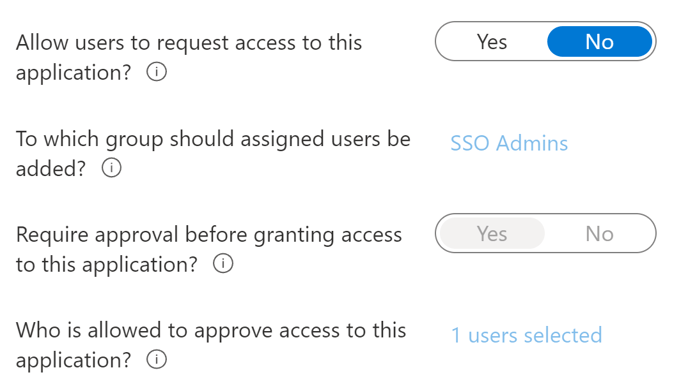Set Allow users to request access to Yes
The width and height of the screenshot is (688, 391).
click(x=492, y=42)
